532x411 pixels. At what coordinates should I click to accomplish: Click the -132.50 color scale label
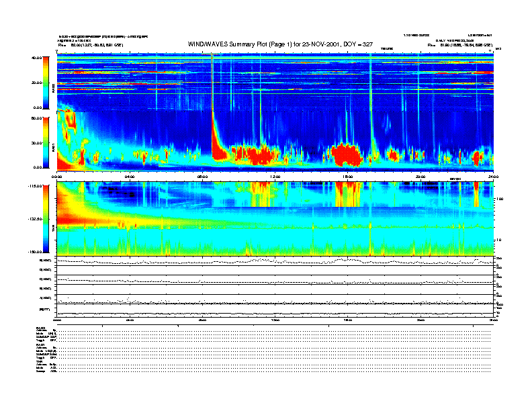tap(36, 219)
